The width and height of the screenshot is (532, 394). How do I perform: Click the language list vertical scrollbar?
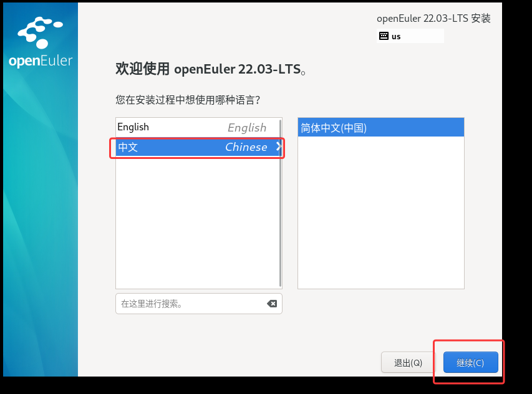point(280,203)
